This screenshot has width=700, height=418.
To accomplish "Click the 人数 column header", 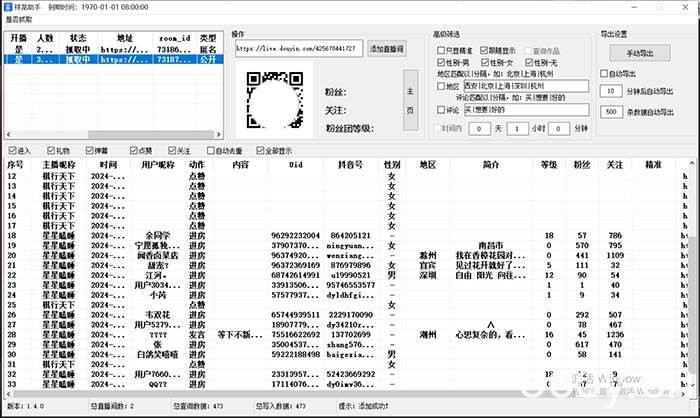I will coord(45,38).
